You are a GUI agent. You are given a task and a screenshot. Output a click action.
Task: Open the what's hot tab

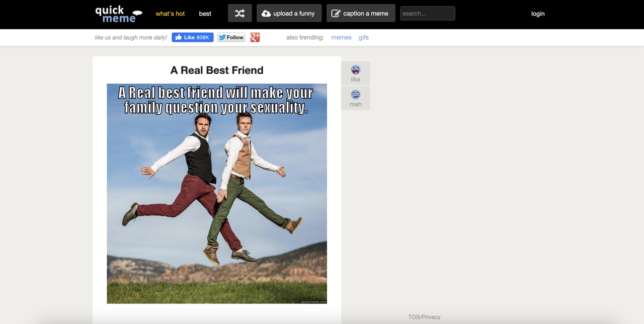pos(170,14)
